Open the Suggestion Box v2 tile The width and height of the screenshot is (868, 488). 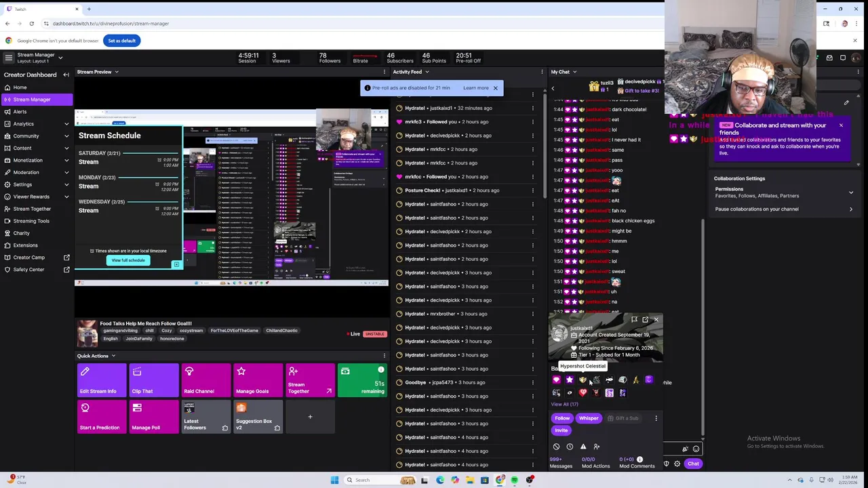coord(258,417)
